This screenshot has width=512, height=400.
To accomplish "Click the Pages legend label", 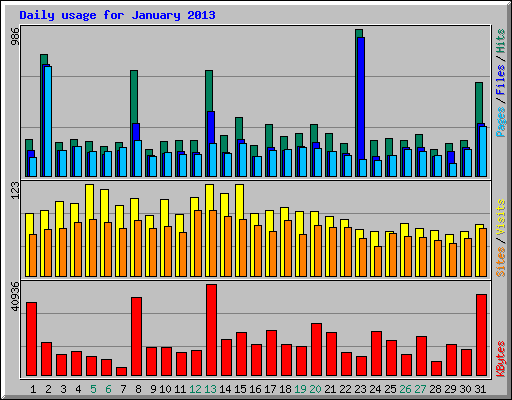I will [x=501, y=122].
